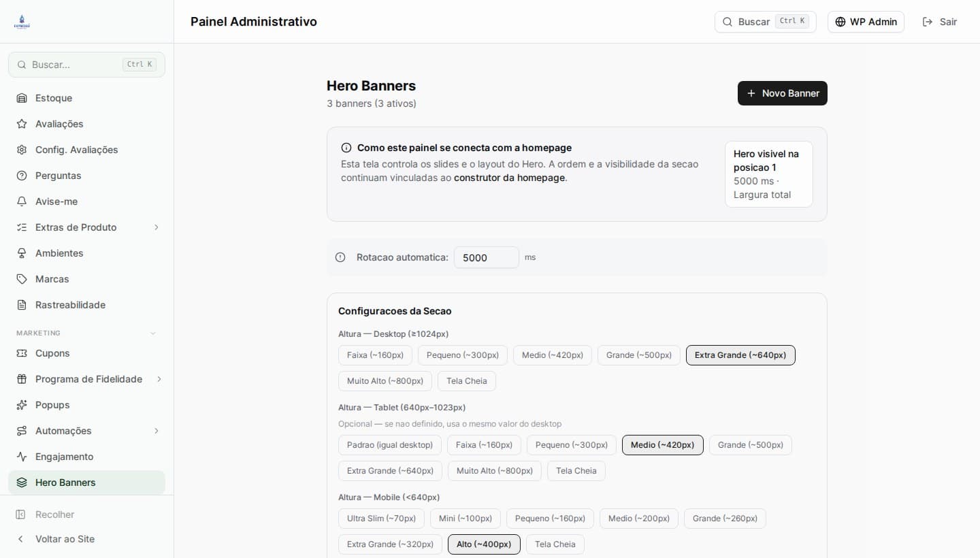Collapse the MARKETING section header
This screenshot has width=980, height=558.
[152, 333]
